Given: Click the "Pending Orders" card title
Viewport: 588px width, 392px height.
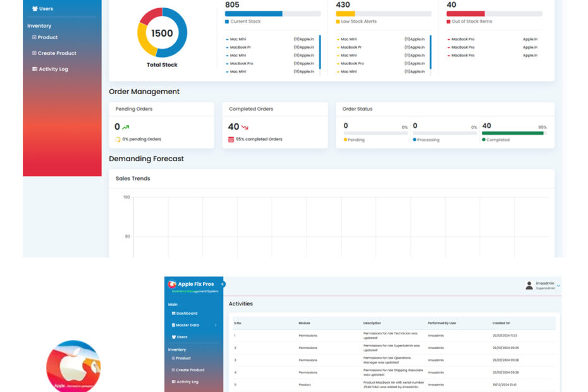Looking at the screenshot, I should click(x=134, y=109).
